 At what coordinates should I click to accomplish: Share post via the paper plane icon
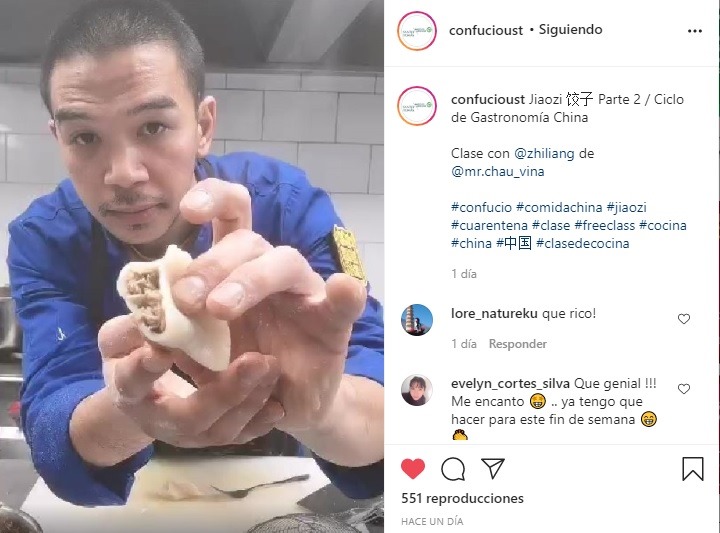point(493,468)
